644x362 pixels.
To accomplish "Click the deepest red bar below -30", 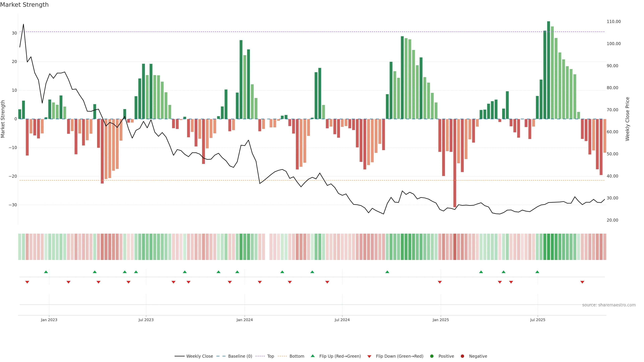I will click(455, 162).
